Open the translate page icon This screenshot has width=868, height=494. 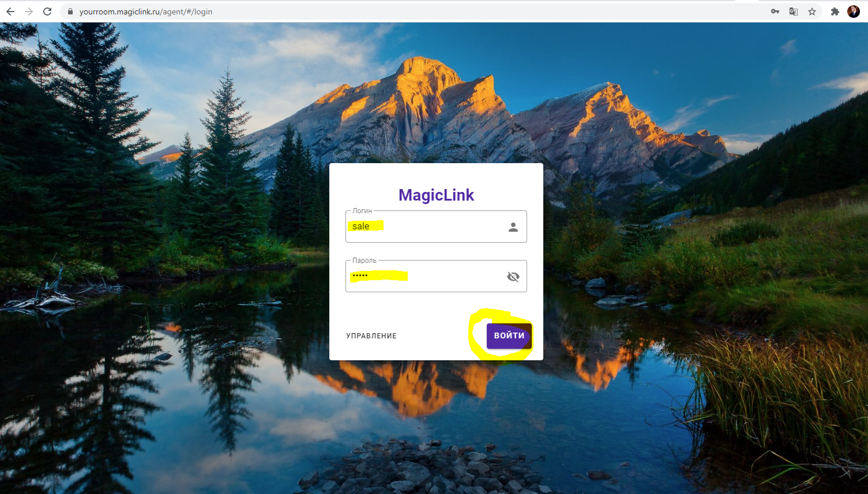point(794,12)
